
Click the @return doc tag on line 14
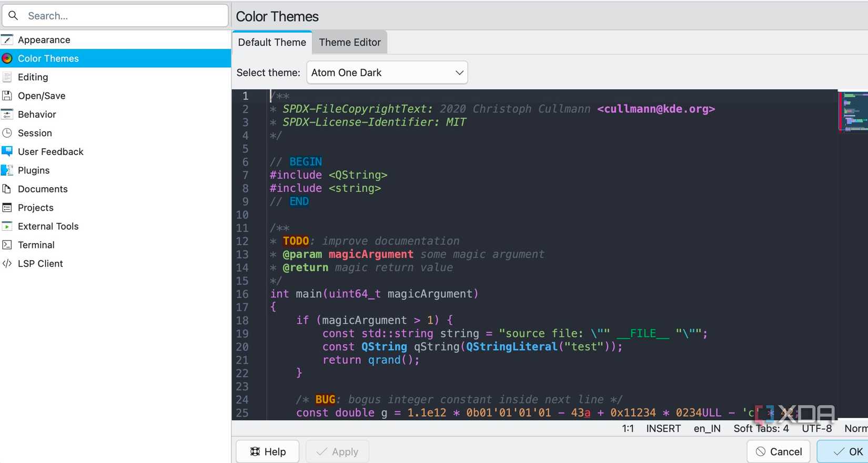(305, 267)
